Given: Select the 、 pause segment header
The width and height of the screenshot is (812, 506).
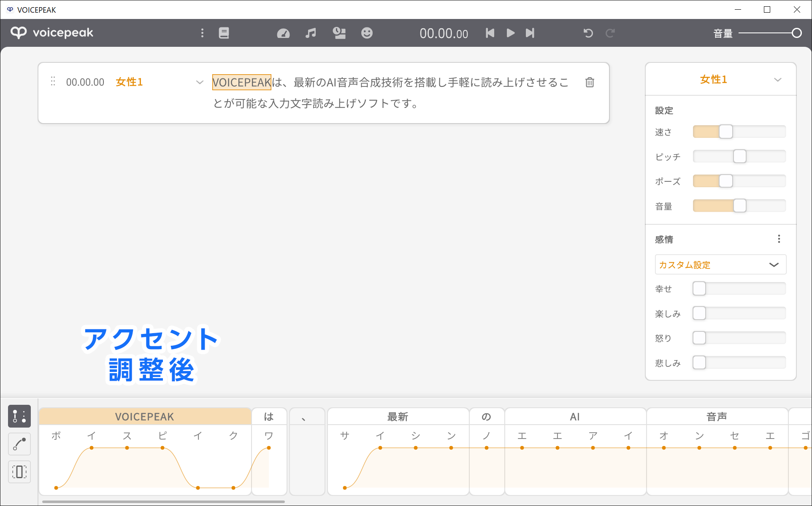Looking at the screenshot, I should [x=307, y=417].
